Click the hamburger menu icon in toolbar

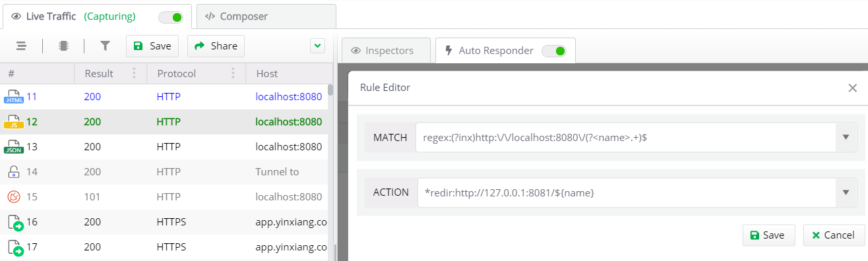[21, 46]
